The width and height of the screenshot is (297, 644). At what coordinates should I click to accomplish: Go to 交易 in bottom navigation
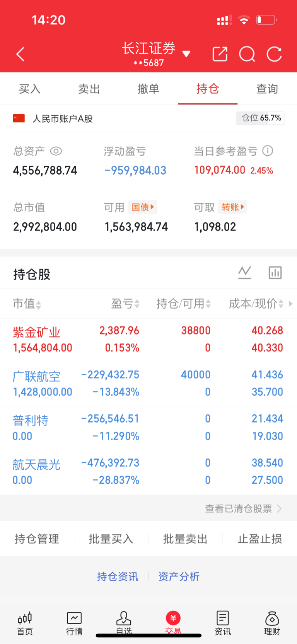coord(173,623)
